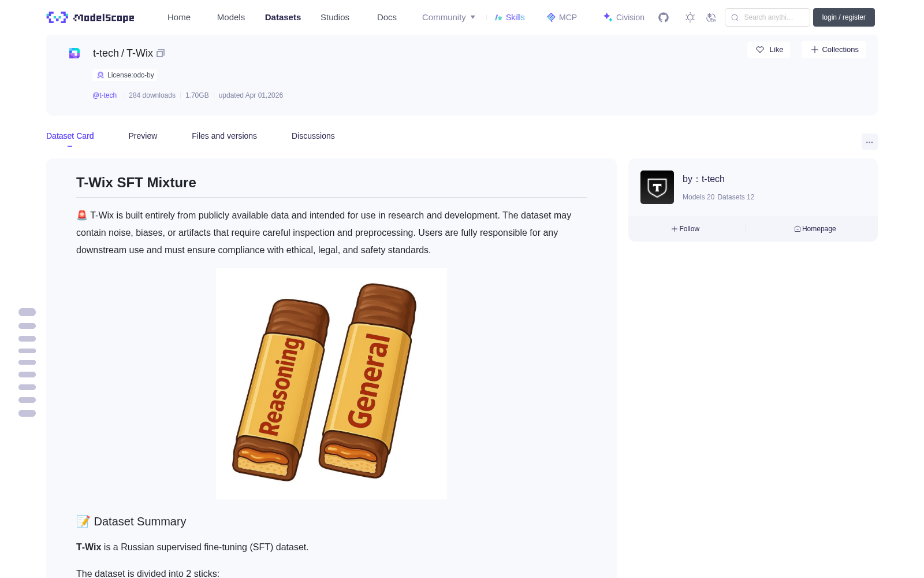Open the GitHub icon link
The height and width of the screenshot is (578, 924).
click(x=664, y=17)
